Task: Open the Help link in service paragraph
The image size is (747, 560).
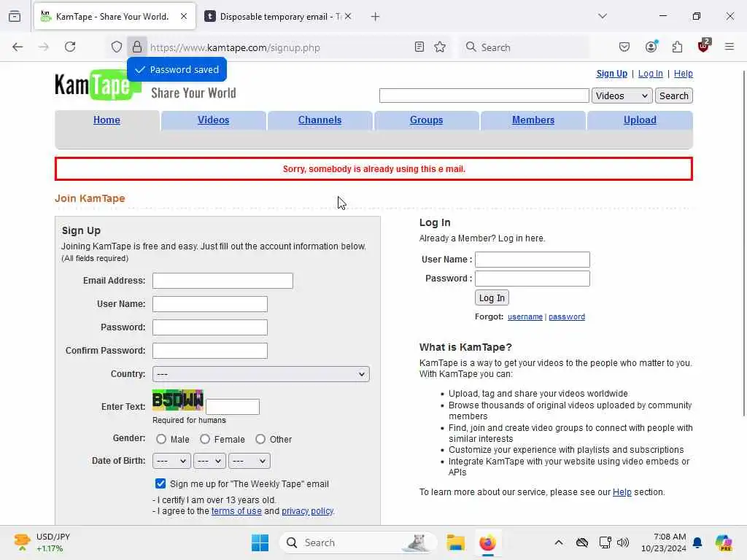Action: [622, 492]
